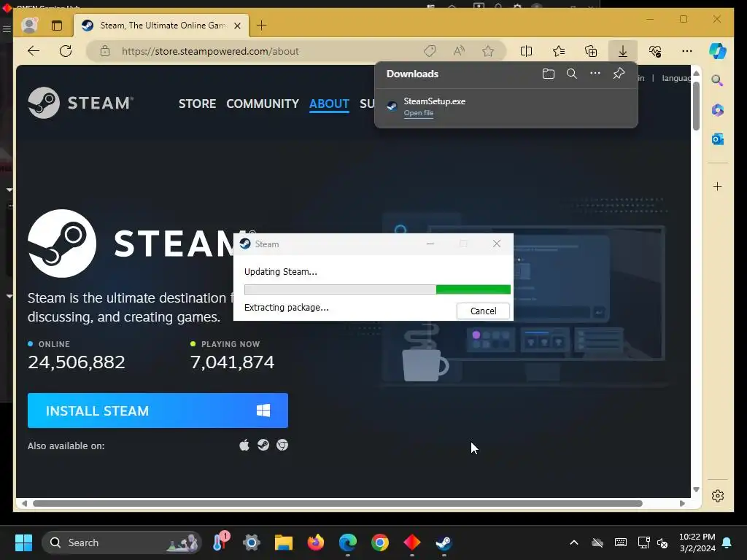This screenshot has height=560, width=747.
Task: Add page to favorites star
Action: [x=488, y=51]
